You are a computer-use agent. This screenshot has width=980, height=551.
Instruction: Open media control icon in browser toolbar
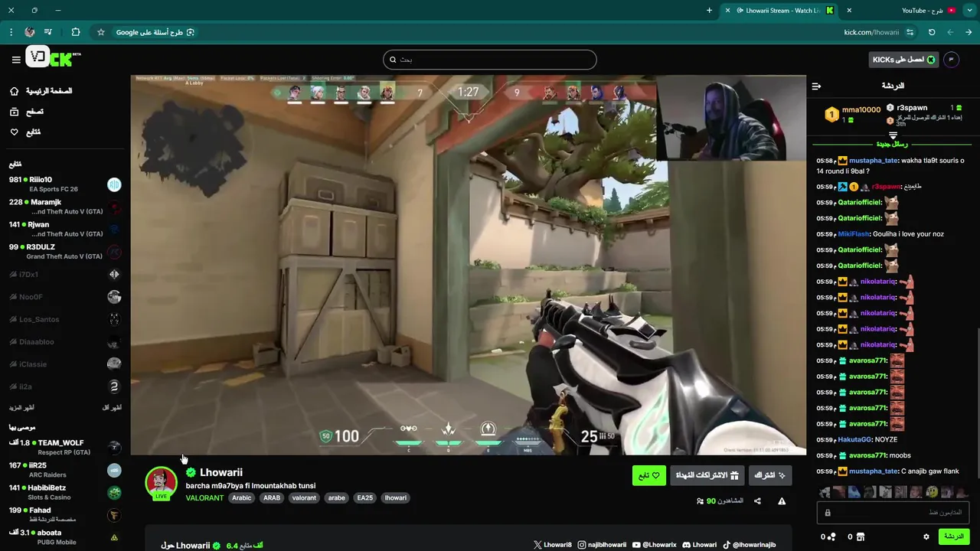[x=48, y=32]
